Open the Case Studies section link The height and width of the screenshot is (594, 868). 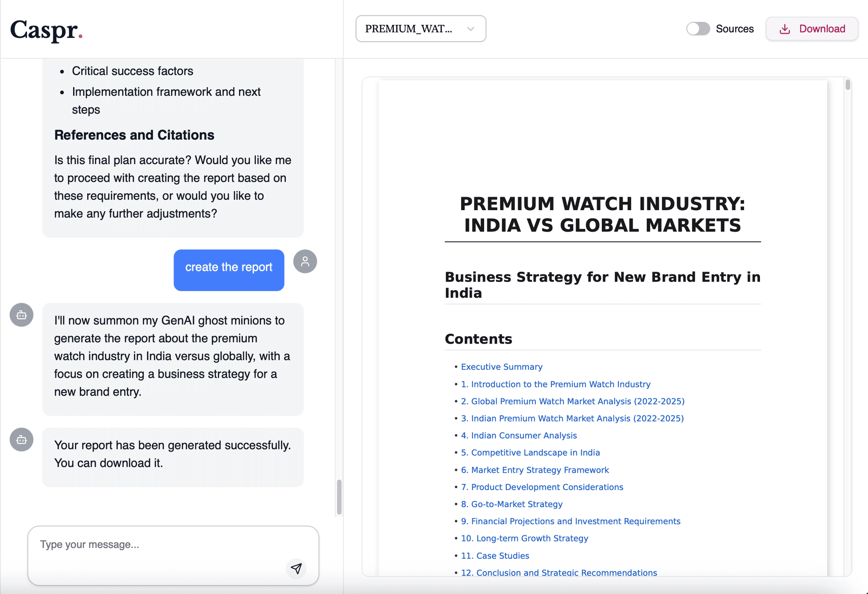click(x=495, y=556)
